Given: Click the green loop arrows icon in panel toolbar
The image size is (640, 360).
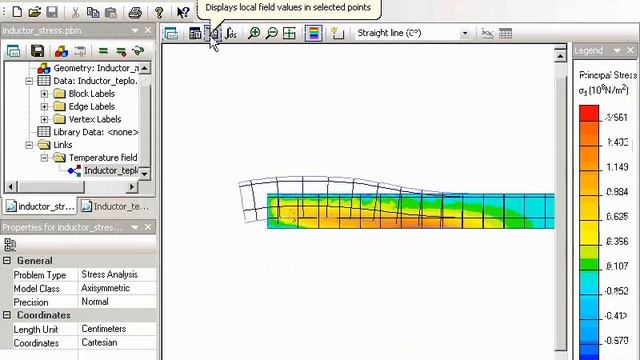Looking at the screenshot, I should (x=138, y=51).
